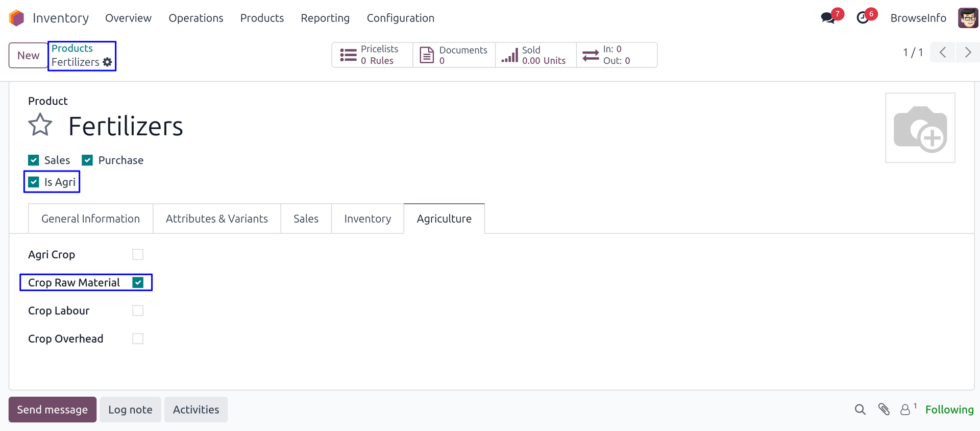Image resolution: width=980 pixels, height=431 pixels.
Task: Click the followers person icon
Action: (x=905, y=410)
